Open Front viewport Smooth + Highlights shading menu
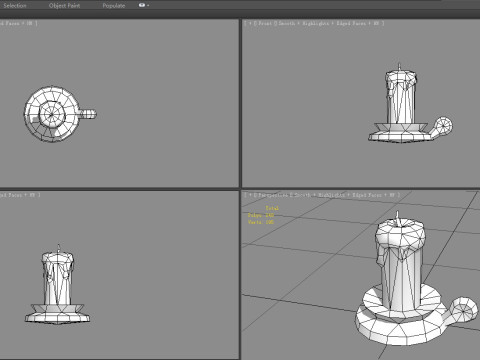Image resolution: width=480 pixels, height=360 pixels. 328,23
